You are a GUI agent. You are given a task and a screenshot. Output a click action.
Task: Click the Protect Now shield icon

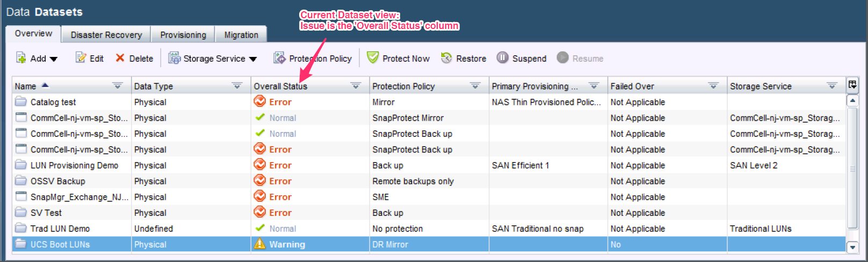pos(373,58)
